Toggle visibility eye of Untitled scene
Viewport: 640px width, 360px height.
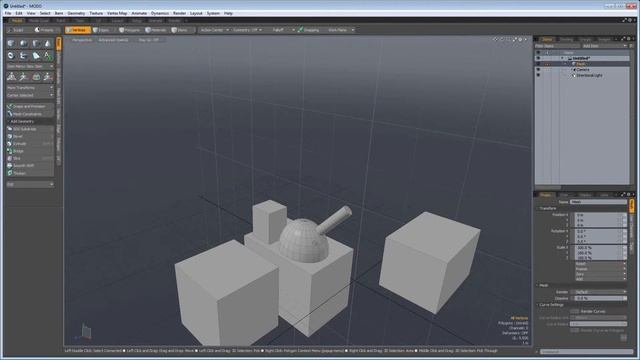(538, 58)
